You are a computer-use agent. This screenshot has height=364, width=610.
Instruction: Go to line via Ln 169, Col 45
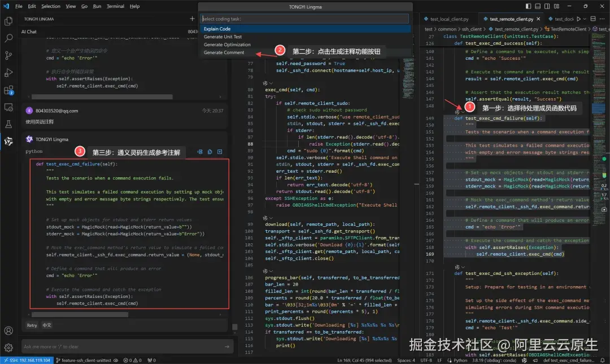pyautogui.click(x=364, y=361)
